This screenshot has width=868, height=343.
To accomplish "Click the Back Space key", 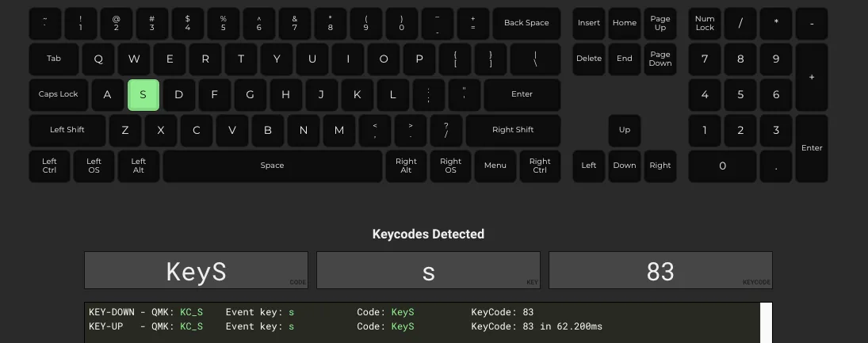I will pos(526,23).
